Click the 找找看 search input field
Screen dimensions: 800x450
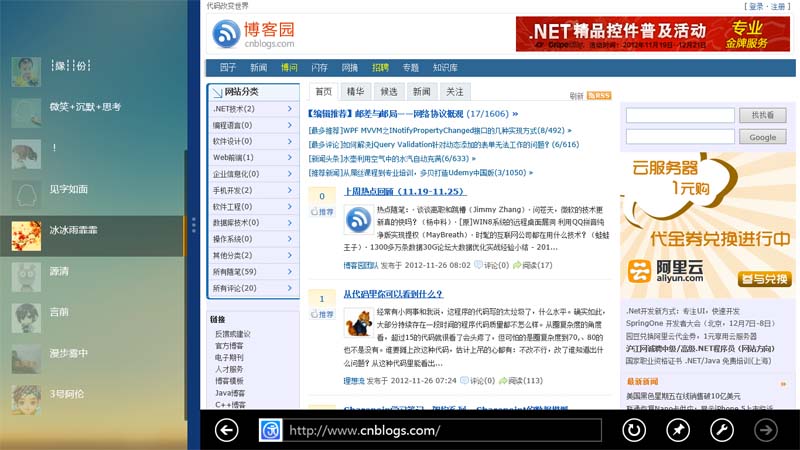click(x=680, y=115)
